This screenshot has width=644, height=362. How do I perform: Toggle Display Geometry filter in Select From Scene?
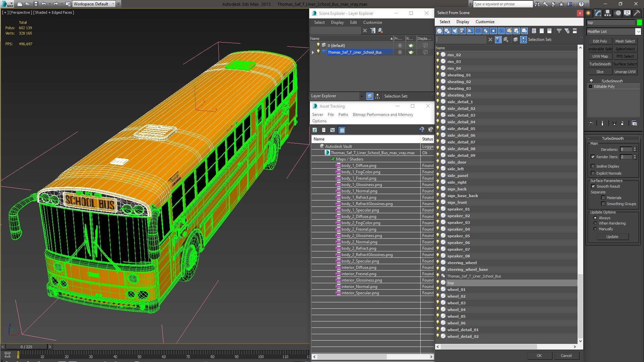(439, 31)
